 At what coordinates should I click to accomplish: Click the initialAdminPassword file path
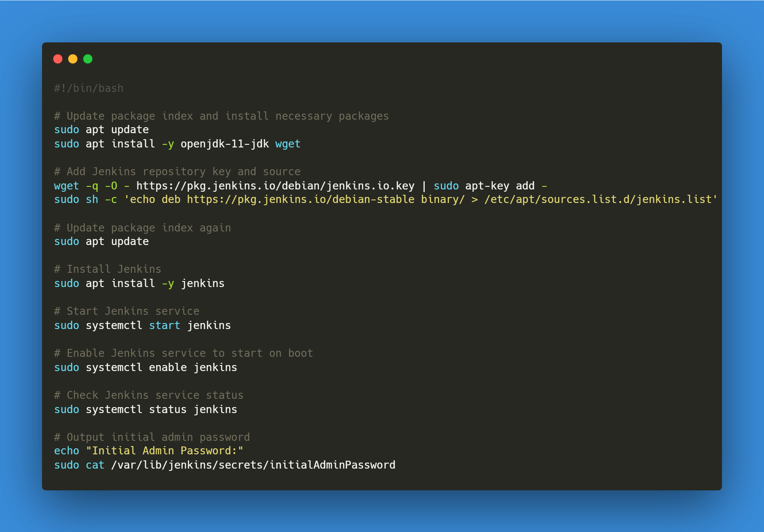click(x=253, y=465)
